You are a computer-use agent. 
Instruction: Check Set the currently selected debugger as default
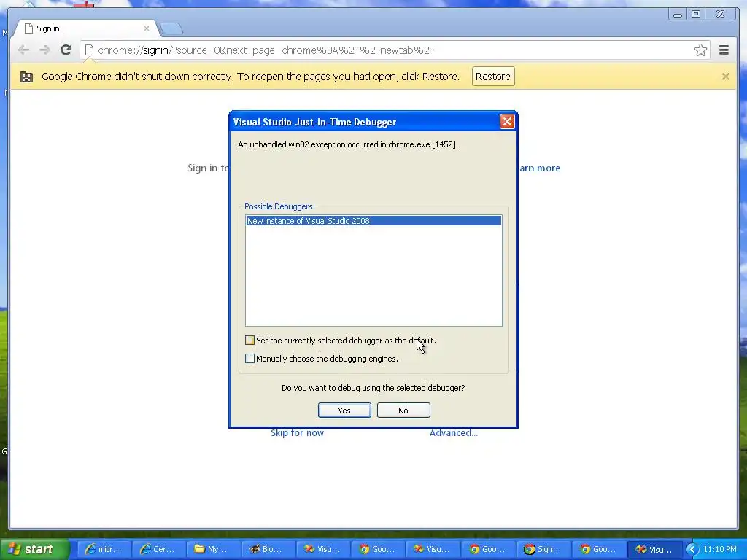[x=249, y=340]
